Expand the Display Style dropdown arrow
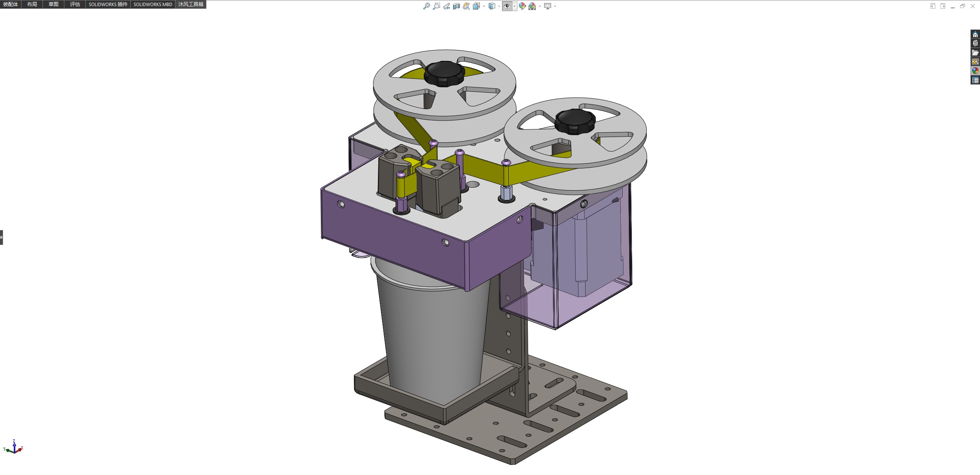The image size is (980, 475). (499, 6)
